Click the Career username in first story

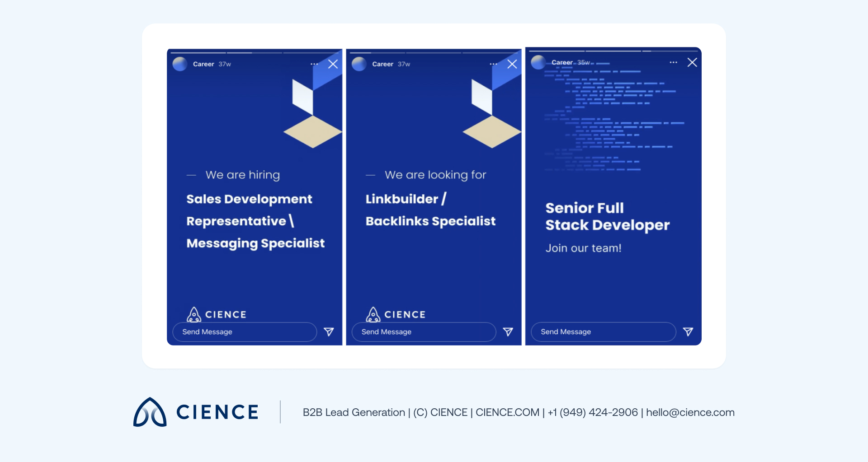coord(203,64)
